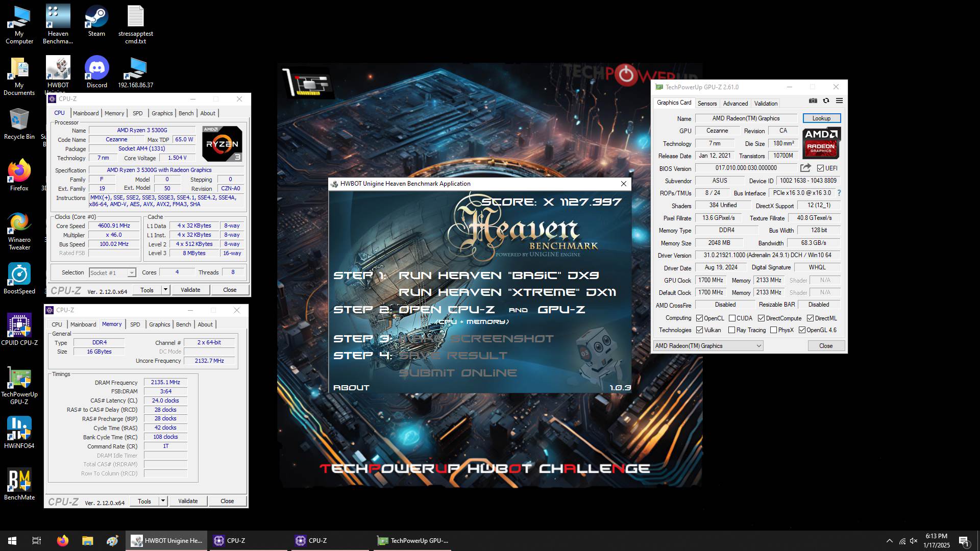Click Validate in CPU-Z CPU window
The image size is (980, 551).
click(x=190, y=290)
